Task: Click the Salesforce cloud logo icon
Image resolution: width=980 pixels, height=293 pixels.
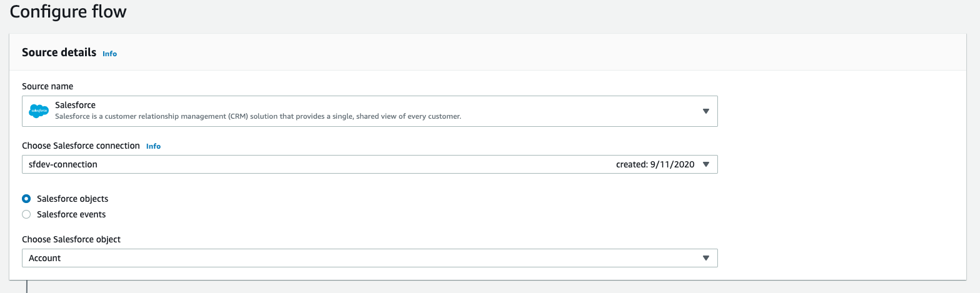Action: click(x=39, y=111)
